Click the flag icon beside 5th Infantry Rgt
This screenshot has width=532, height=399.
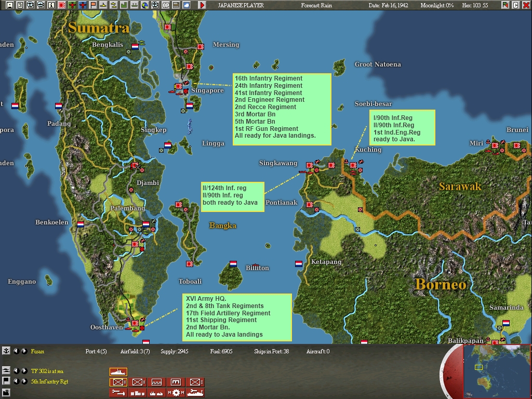pos(6,381)
